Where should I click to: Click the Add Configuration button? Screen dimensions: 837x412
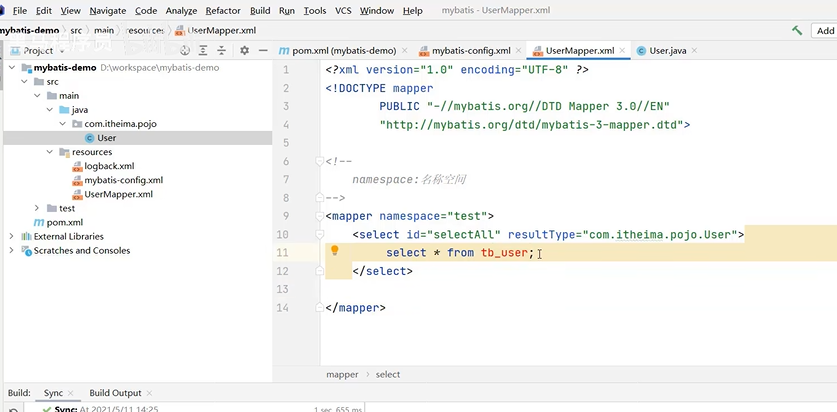[825, 31]
